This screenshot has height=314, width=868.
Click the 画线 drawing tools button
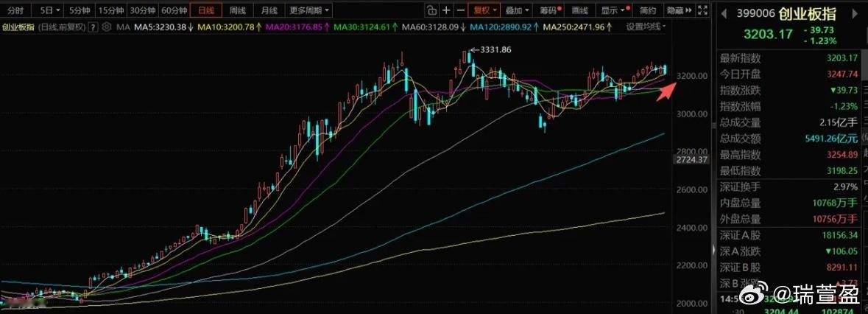click(579, 10)
